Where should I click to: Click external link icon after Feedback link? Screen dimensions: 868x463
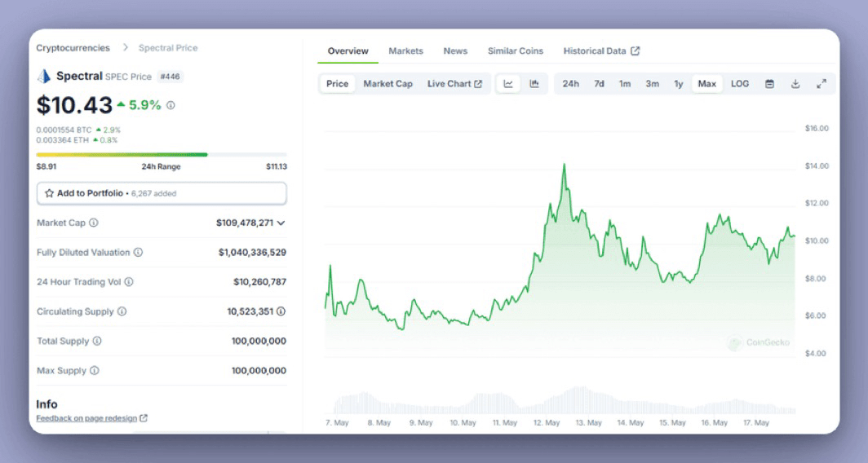coord(144,418)
